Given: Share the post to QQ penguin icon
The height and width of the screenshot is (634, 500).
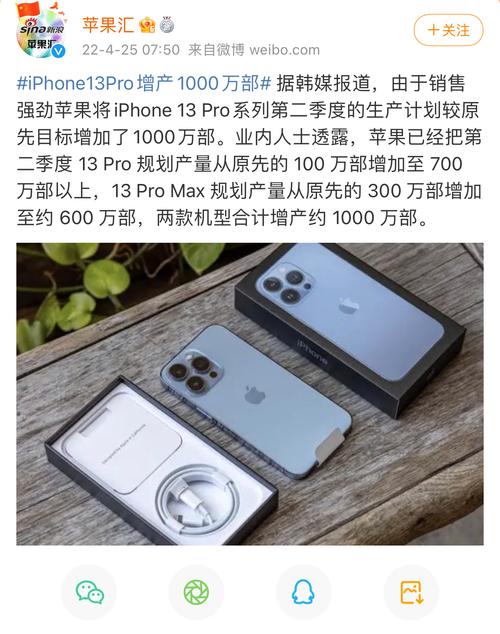Looking at the screenshot, I should click(x=304, y=593).
